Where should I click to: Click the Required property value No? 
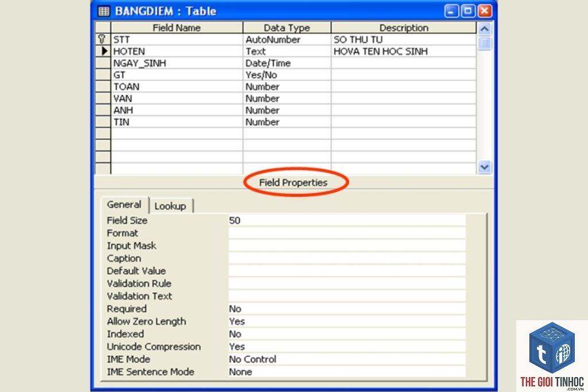tap(347, 308)
